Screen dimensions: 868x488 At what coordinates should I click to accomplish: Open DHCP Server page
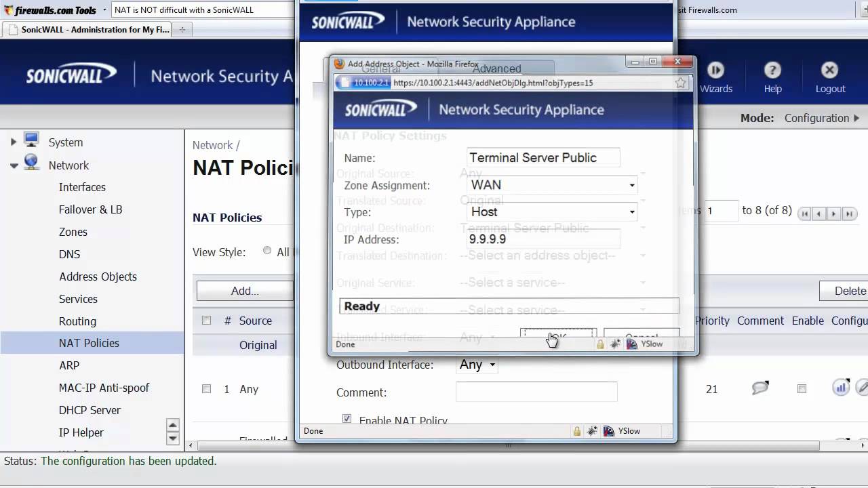click(x=90, y=410)
